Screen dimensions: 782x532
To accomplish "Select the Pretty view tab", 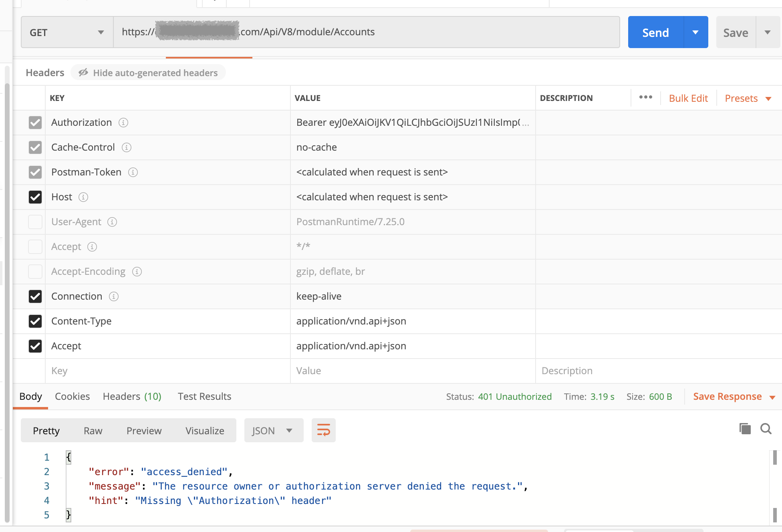I will 46,431.
